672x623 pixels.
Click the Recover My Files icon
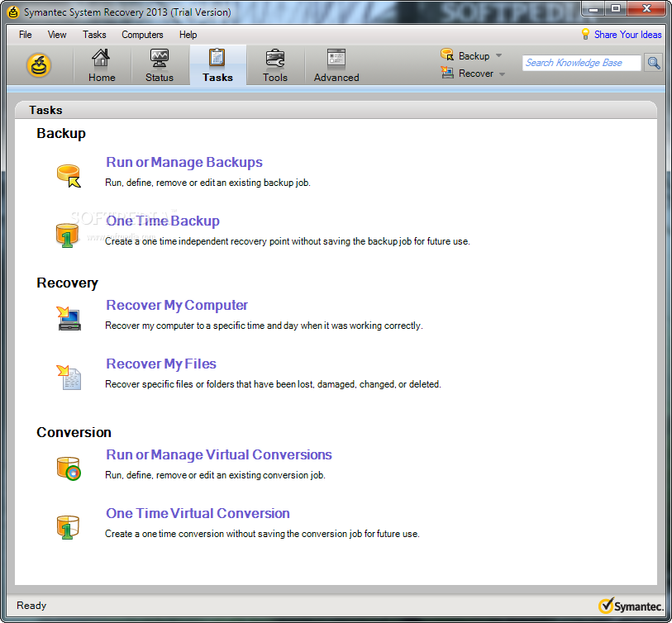click(69, 377)
